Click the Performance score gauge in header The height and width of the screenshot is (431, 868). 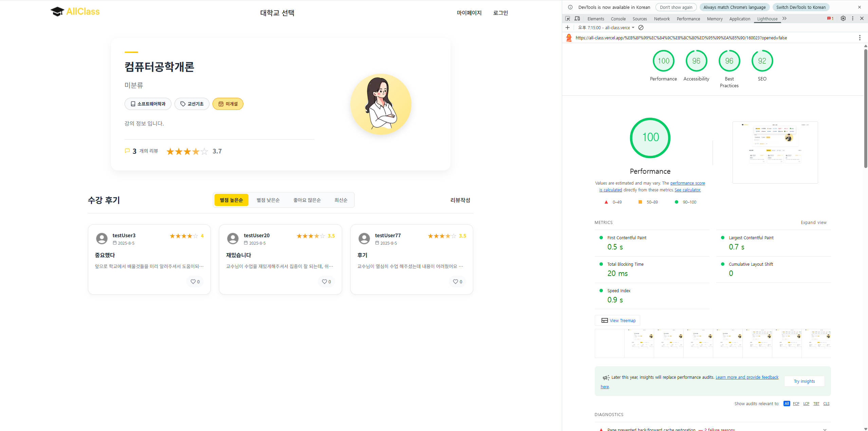pos(663,61)
